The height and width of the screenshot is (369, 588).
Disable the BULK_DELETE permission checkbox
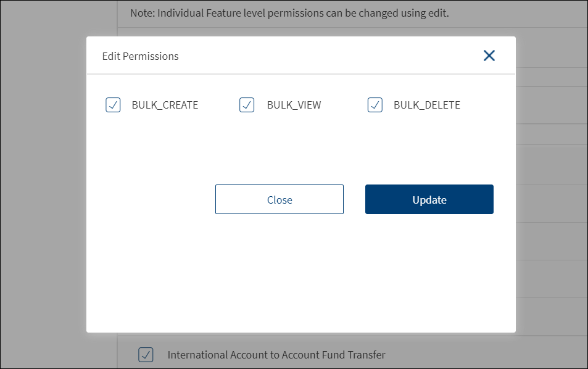pos(375,105)
